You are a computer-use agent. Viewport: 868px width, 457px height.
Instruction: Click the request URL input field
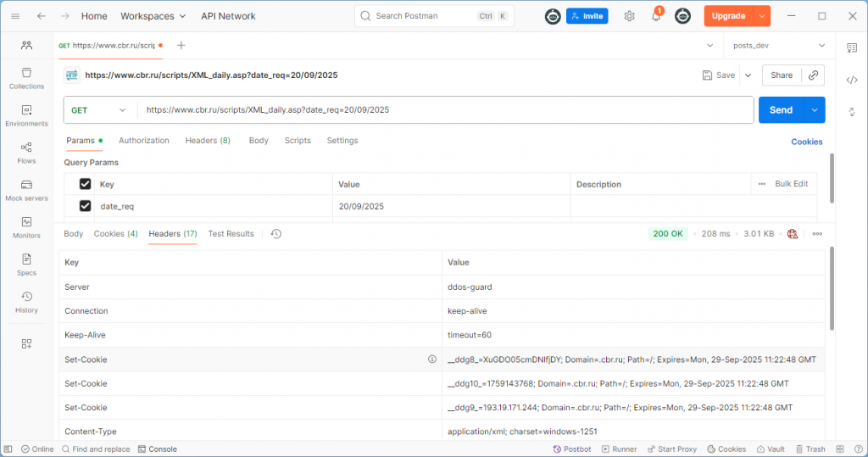[x=446, y=110]
